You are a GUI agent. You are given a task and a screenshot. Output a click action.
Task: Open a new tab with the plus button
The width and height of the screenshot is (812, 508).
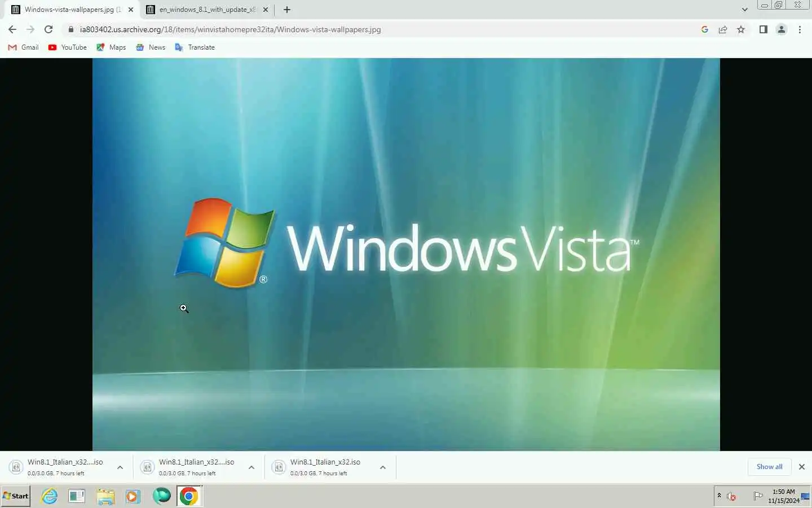[287, 10]
